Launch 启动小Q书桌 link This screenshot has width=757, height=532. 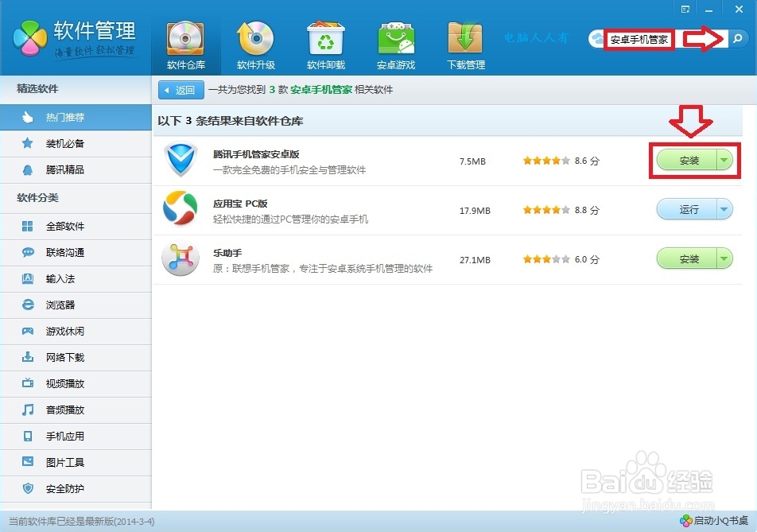coord(715,521)
